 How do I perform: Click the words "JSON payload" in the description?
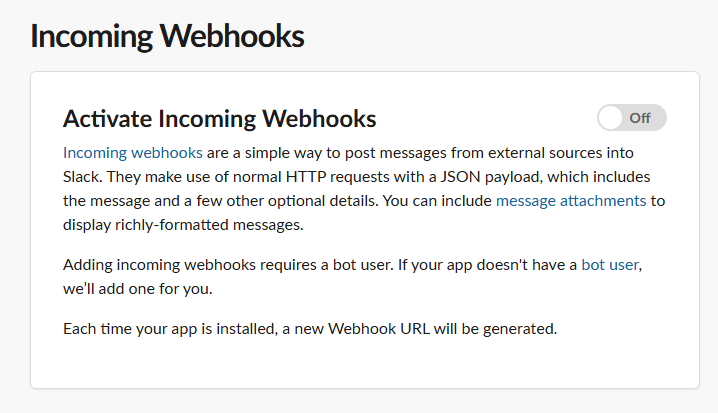(x=491, y=177)
